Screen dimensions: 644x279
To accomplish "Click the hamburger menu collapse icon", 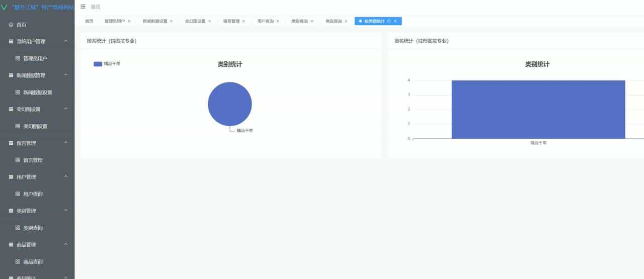I will pos(83,7).
